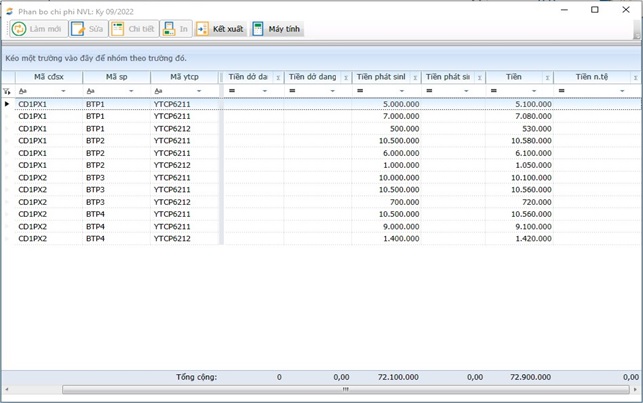Open the Máy tính calculator tool
This screenshot has width=643, height=403.
258,29
